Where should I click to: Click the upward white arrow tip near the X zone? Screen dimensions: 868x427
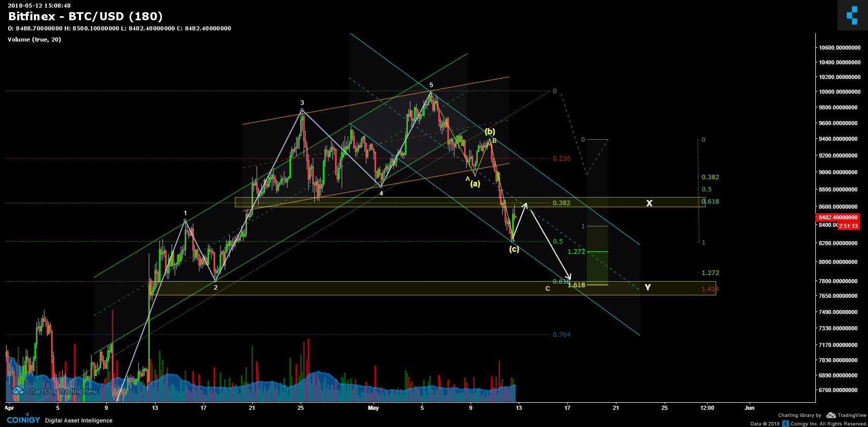click(526, 204)
